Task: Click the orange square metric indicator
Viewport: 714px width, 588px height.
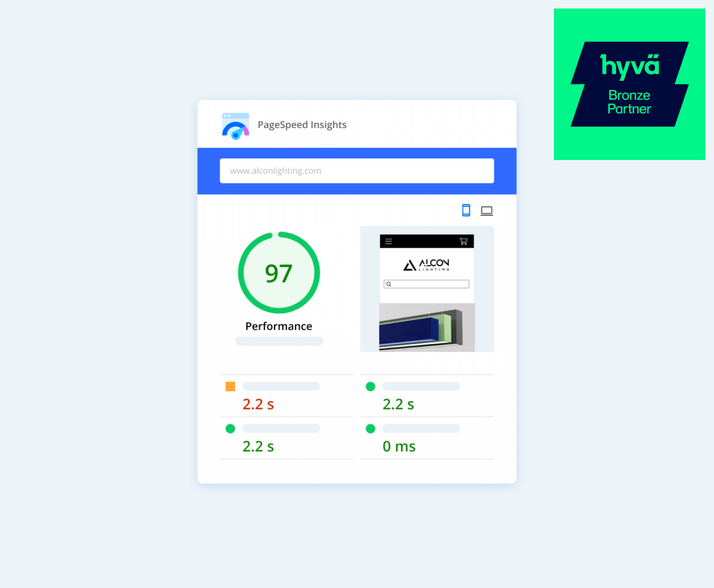Action: (x=230, y=387)
